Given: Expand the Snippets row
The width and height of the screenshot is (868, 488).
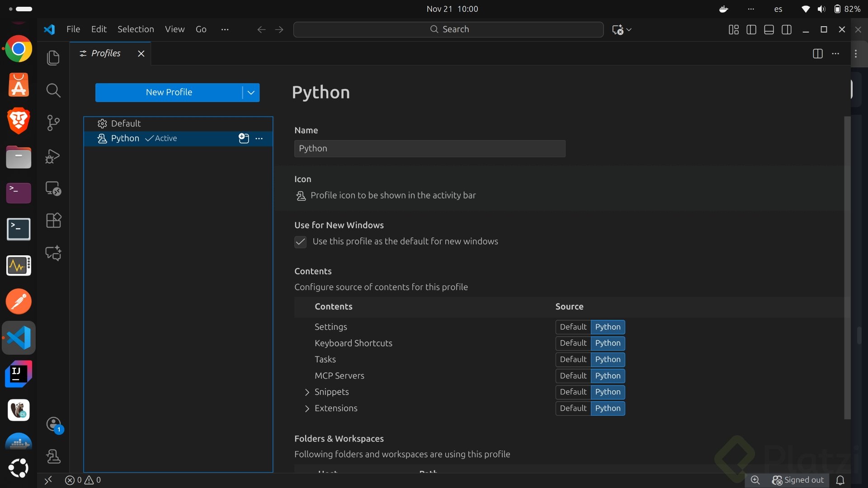Looking at the screenshot, I should coord(307,392).
